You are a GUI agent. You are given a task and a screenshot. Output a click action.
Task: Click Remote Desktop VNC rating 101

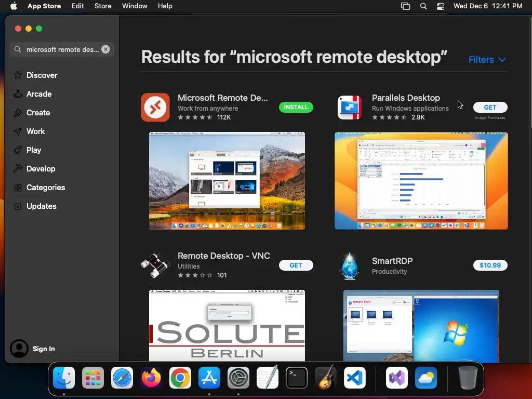tap(202, 275)
